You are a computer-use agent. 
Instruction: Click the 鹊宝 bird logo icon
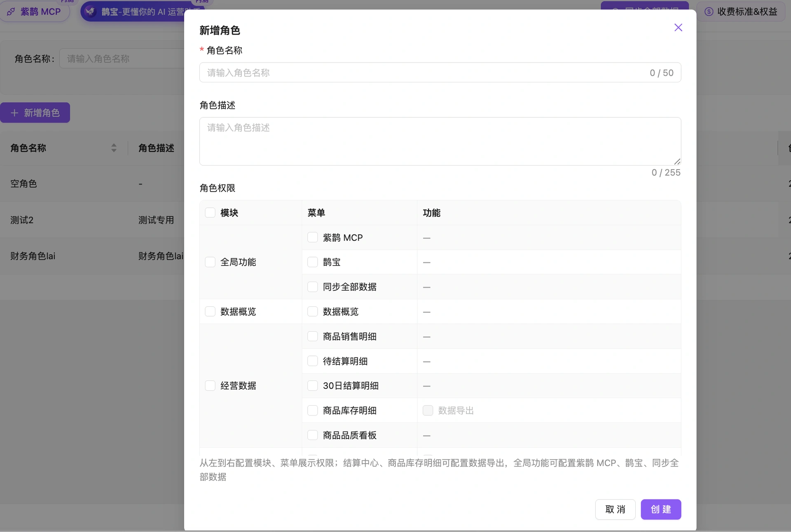click(x=90, y=12)
